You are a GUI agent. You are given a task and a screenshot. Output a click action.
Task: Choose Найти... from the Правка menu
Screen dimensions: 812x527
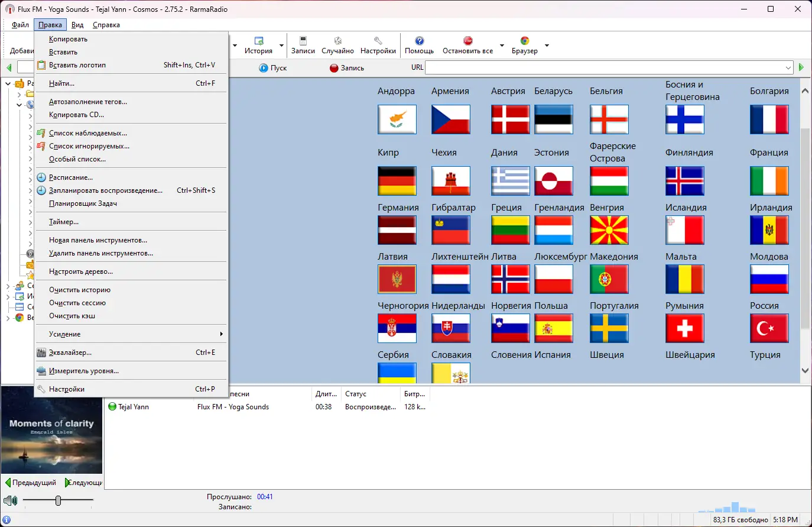(x=131, y=83)
